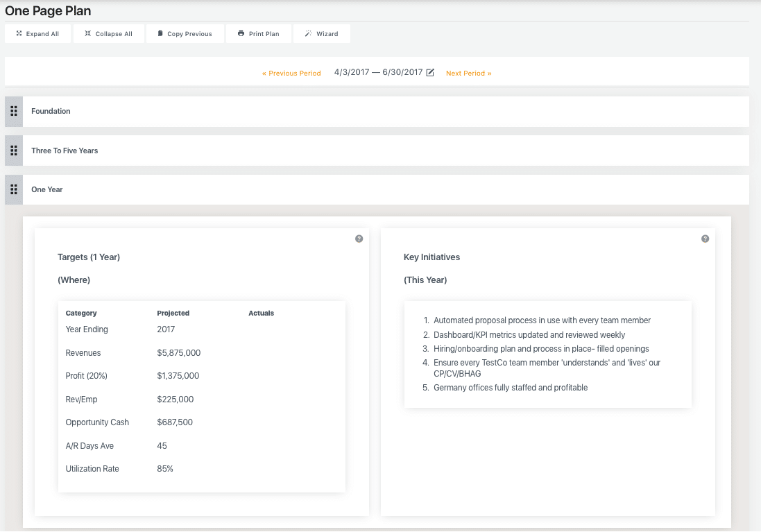Click the Copy Previous button

tap(185, 33)
